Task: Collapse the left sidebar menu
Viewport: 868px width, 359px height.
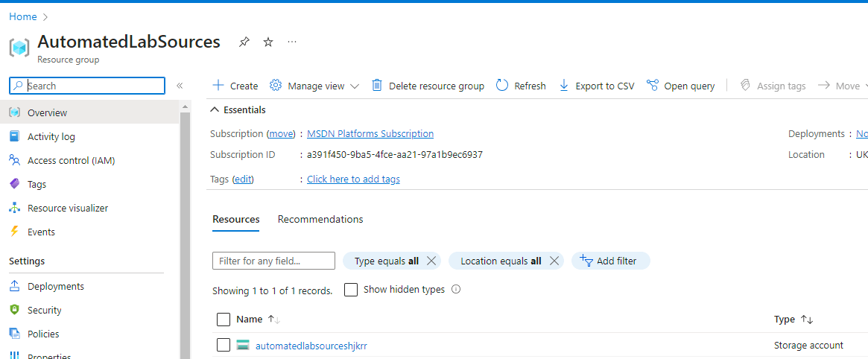Action: (x=180, y=86)
